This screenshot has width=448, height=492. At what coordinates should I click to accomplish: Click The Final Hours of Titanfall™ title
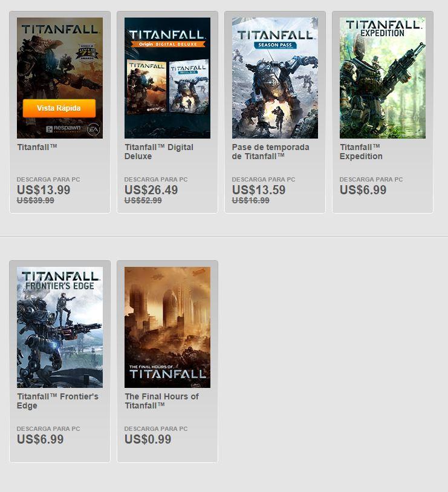coord(162,401)
